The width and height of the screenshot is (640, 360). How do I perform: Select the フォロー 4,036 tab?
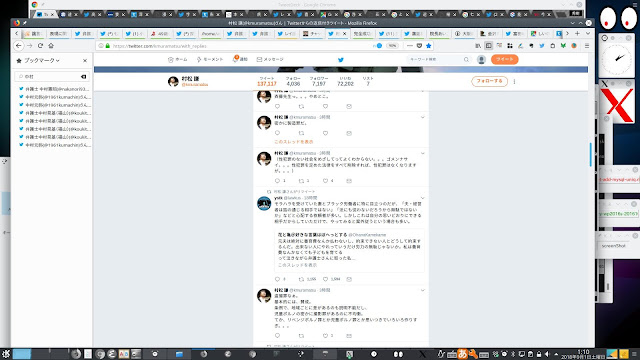point(293,81)
